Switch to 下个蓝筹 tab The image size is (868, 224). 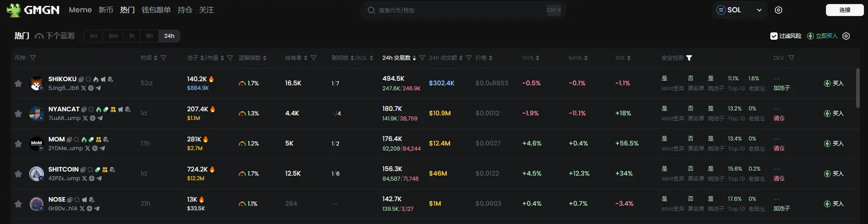click(x=55, y=36)
